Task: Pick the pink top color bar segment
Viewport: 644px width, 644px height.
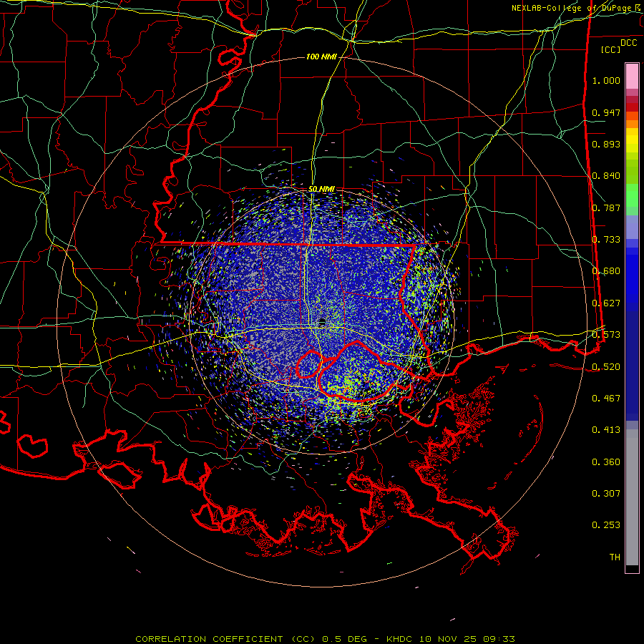Action: (632, 77)
